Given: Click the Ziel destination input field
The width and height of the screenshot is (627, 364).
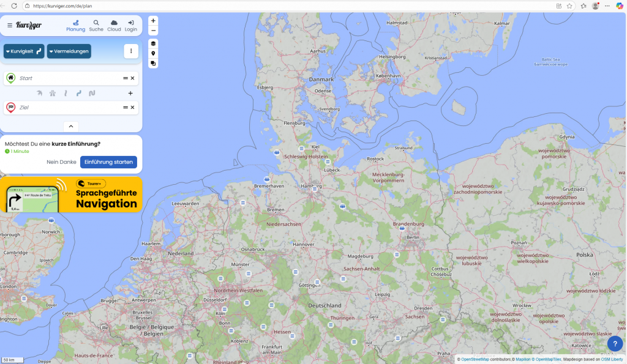Looking at the screenshot, I should click(67, 108).
